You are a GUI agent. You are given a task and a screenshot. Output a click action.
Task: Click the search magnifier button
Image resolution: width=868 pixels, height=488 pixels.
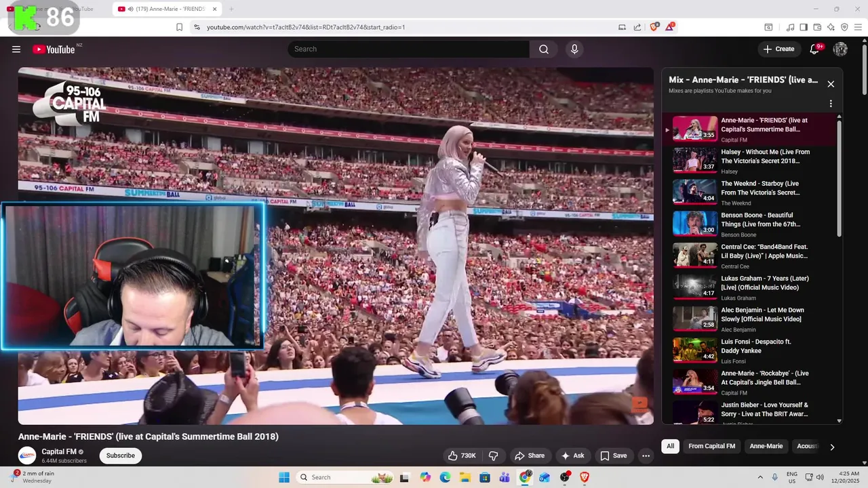(544, 49)
